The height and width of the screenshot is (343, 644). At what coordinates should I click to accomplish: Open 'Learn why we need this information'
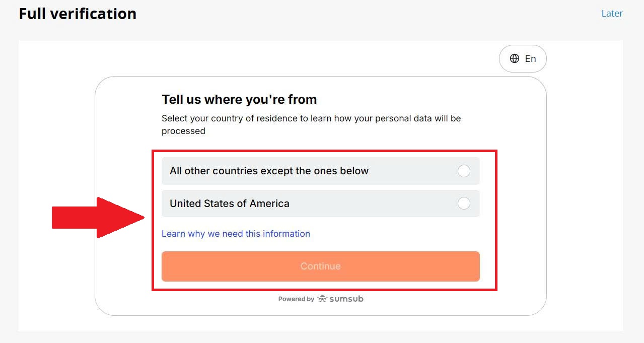pyautogui.click(x=236, y=234)
